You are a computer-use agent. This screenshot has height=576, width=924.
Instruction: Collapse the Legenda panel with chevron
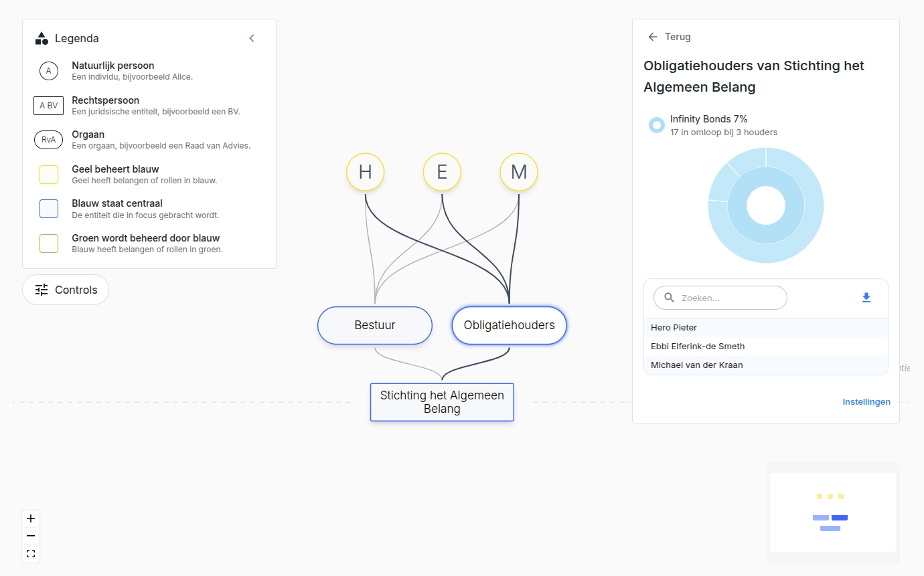[252, 38]
